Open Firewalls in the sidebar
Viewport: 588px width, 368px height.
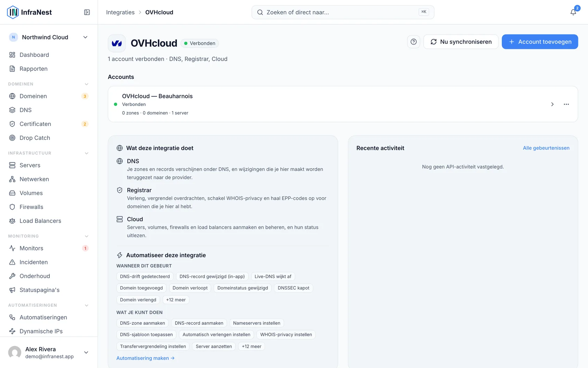(x=49, y=207)
